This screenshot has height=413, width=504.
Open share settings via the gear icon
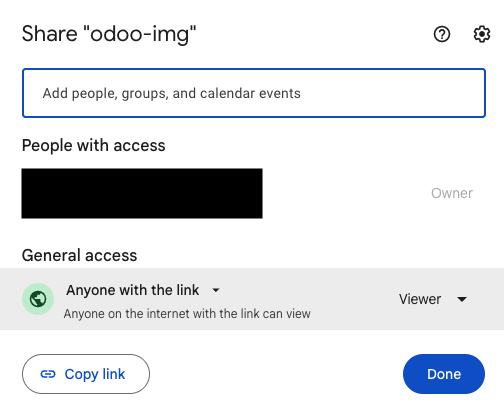click(482, 34)
